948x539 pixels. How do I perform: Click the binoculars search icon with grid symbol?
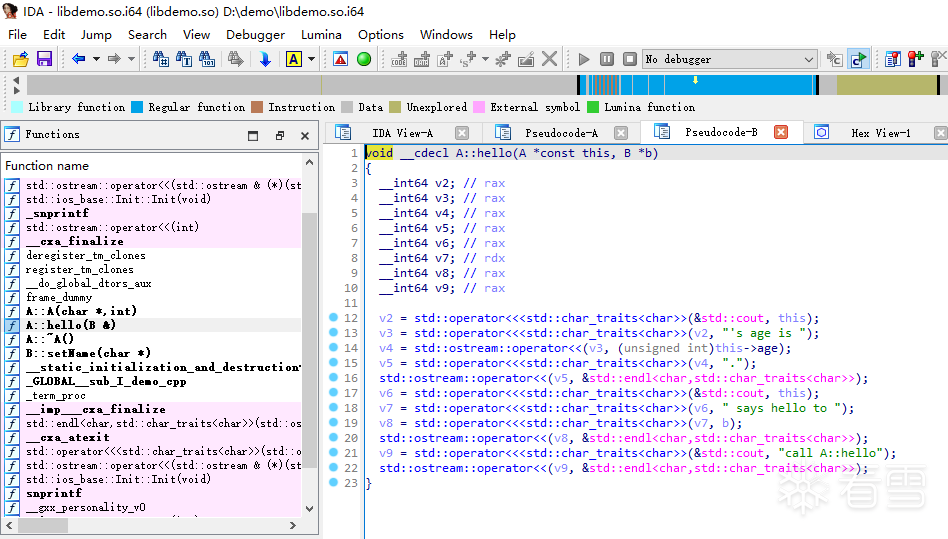tap(161, 59)
